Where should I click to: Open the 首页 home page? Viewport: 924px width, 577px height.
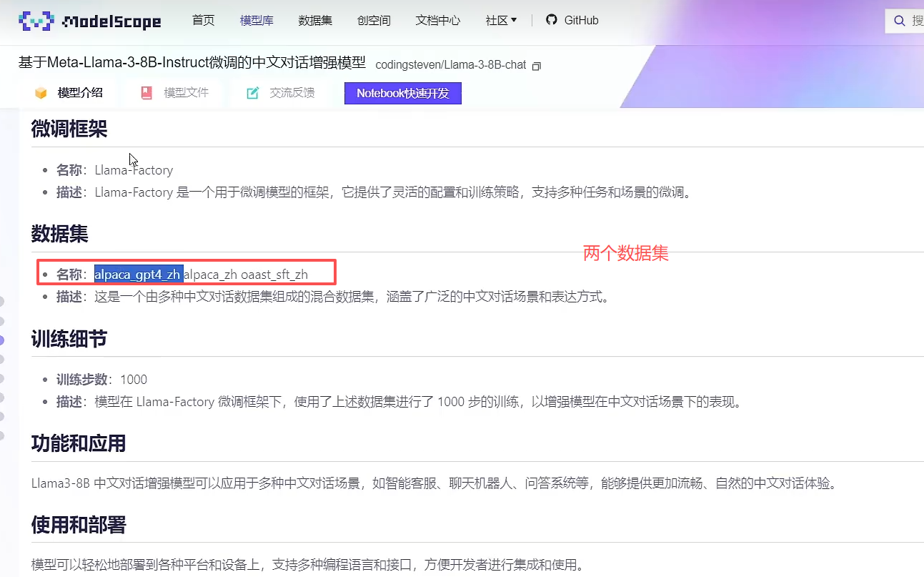pos(204,20)
